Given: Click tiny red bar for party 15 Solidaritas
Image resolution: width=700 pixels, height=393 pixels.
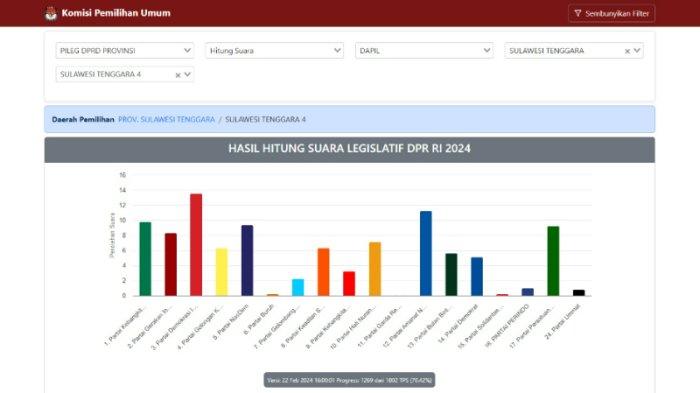Looking at the screenshot, I should (x=502, y=295).
